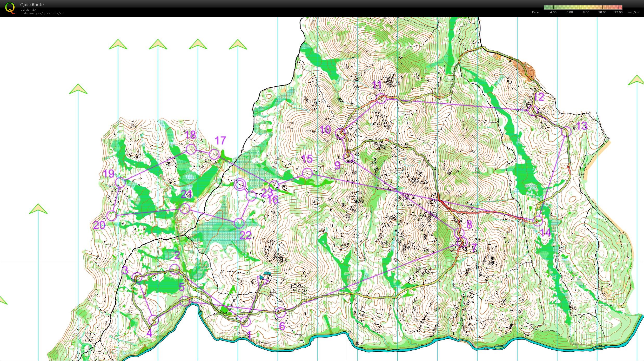This screenshot has height=361, width=644.
Task: Click the QuickRoute Q logo icon
Action: coord(10,8)
